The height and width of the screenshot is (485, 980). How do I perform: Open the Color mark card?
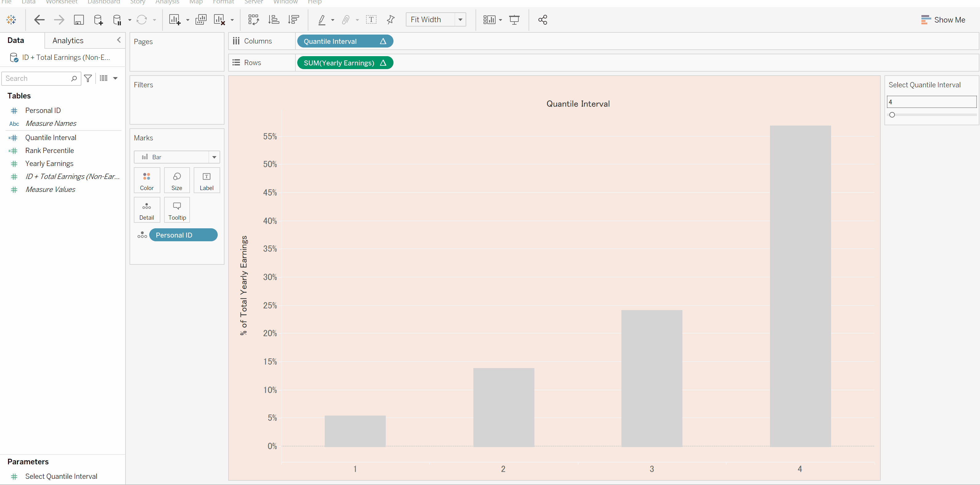pyautogui.click(x=147, y=180)
